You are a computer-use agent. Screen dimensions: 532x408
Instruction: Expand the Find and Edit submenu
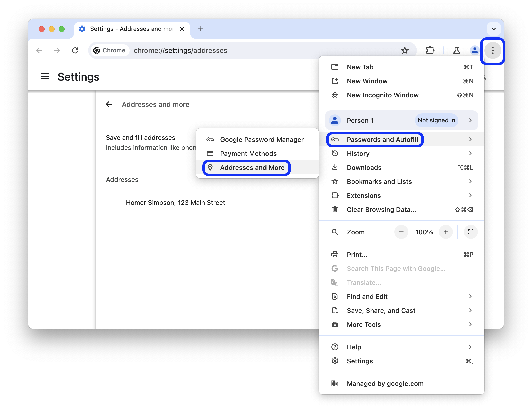tap(471, 296)
